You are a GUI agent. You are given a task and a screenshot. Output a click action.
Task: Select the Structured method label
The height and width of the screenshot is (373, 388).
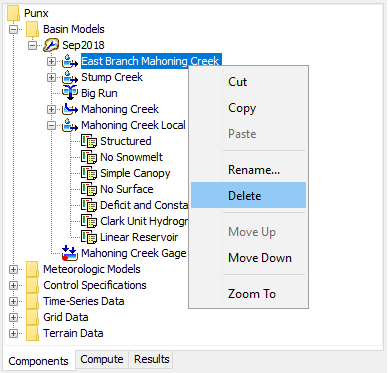pos(126,141)
